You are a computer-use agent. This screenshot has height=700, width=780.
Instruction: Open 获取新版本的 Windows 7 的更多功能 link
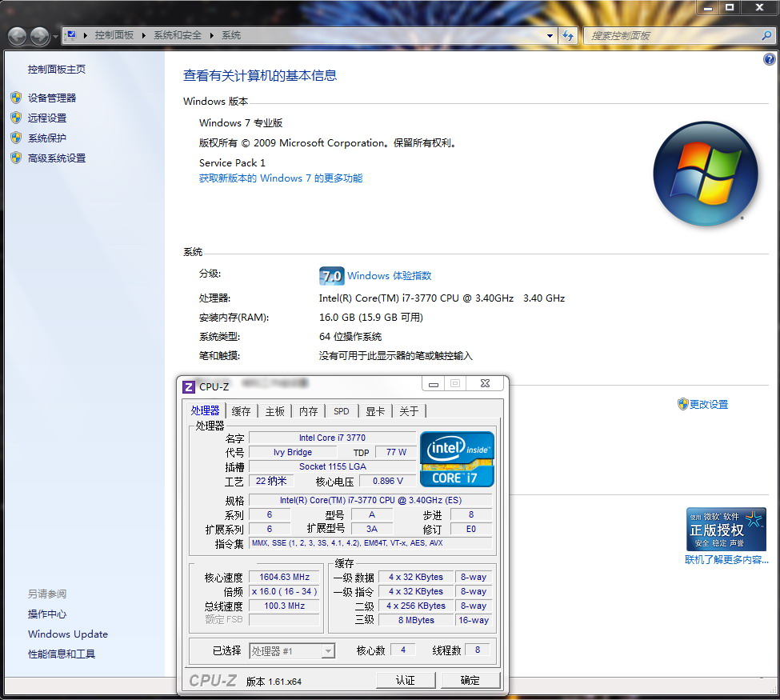pyautogui.click(x=281, y=178)
